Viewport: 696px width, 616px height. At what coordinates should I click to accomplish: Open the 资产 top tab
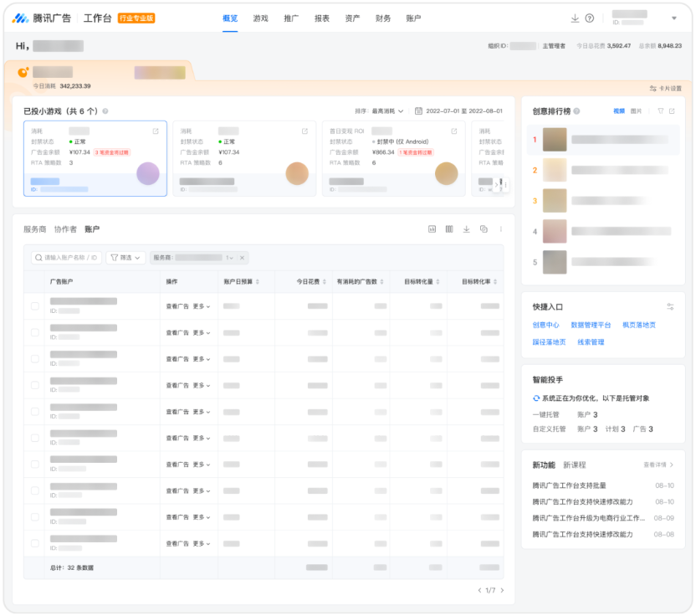[352, 18]
